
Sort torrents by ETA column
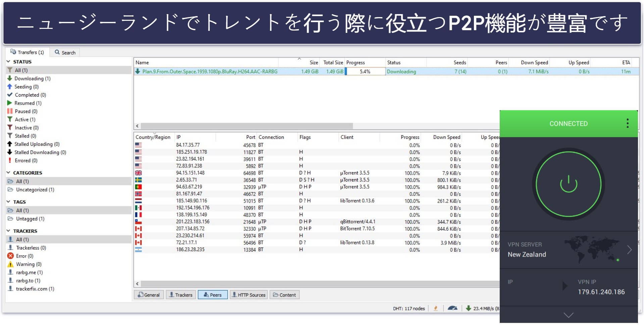(x=612, y=62)
